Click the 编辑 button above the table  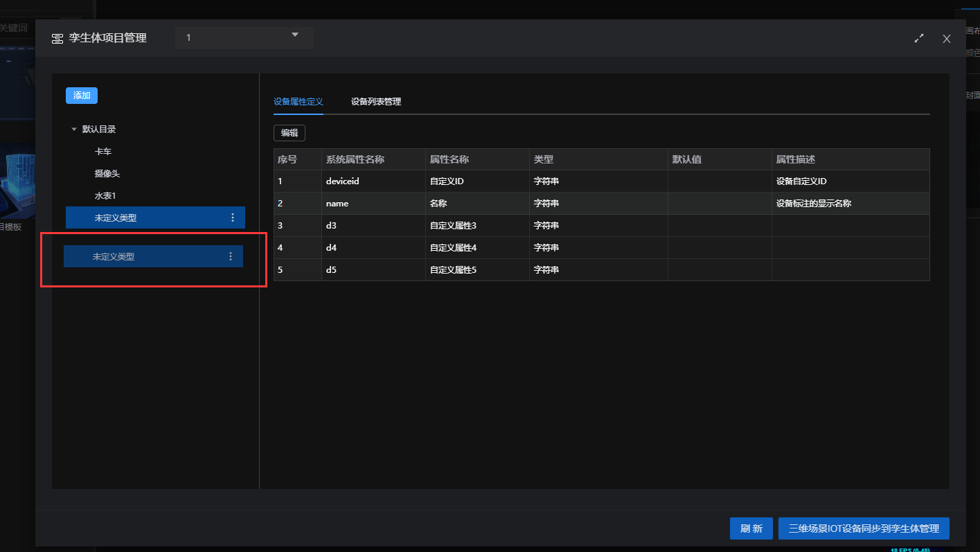point(289,133)
